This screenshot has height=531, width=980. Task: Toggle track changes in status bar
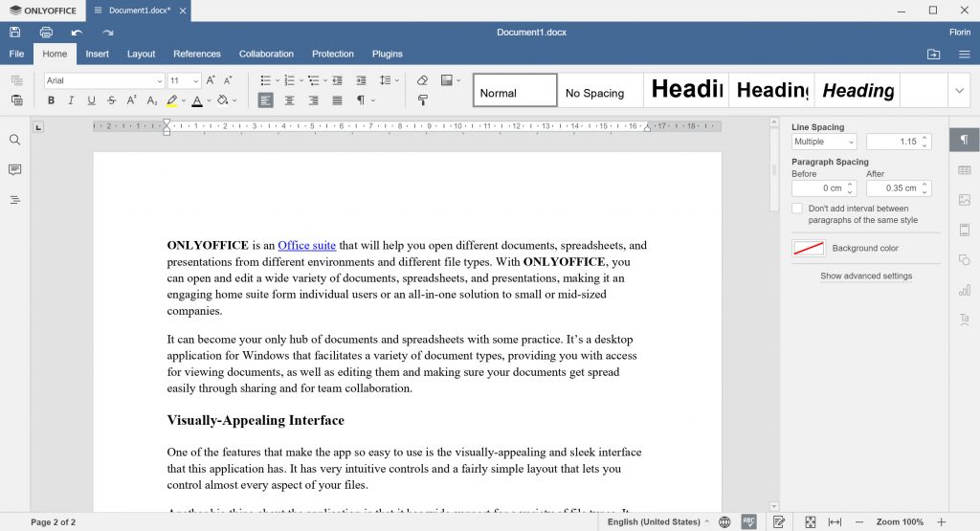779,521
